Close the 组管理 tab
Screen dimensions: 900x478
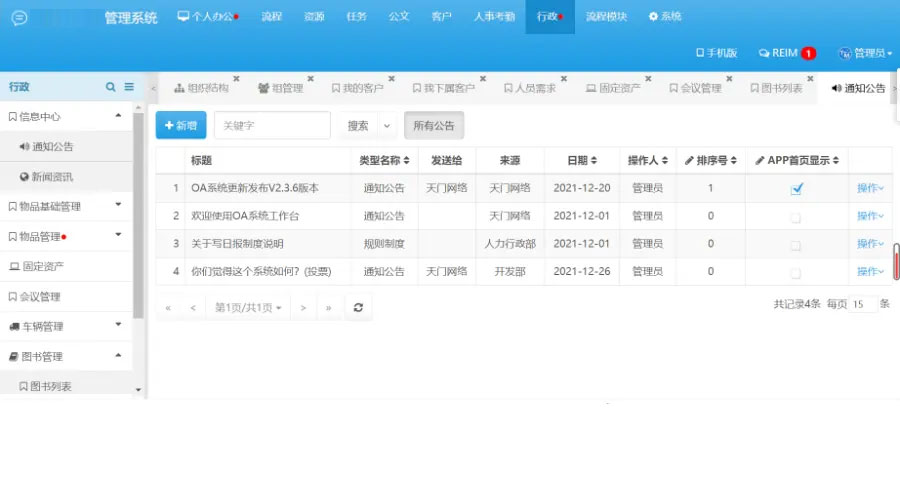311,78
